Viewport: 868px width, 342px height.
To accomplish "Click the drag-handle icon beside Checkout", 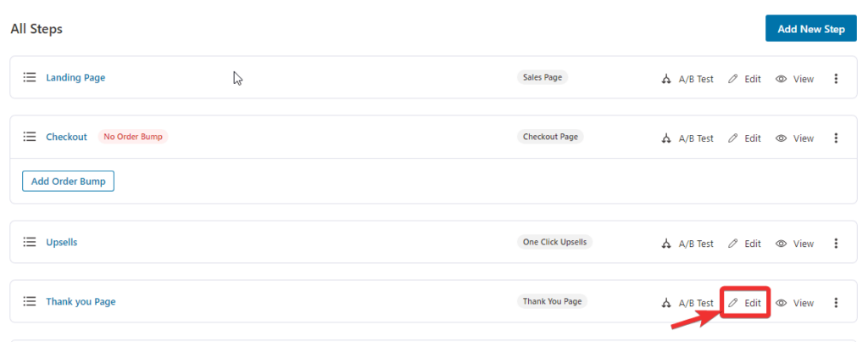I will tap(30, 137).
